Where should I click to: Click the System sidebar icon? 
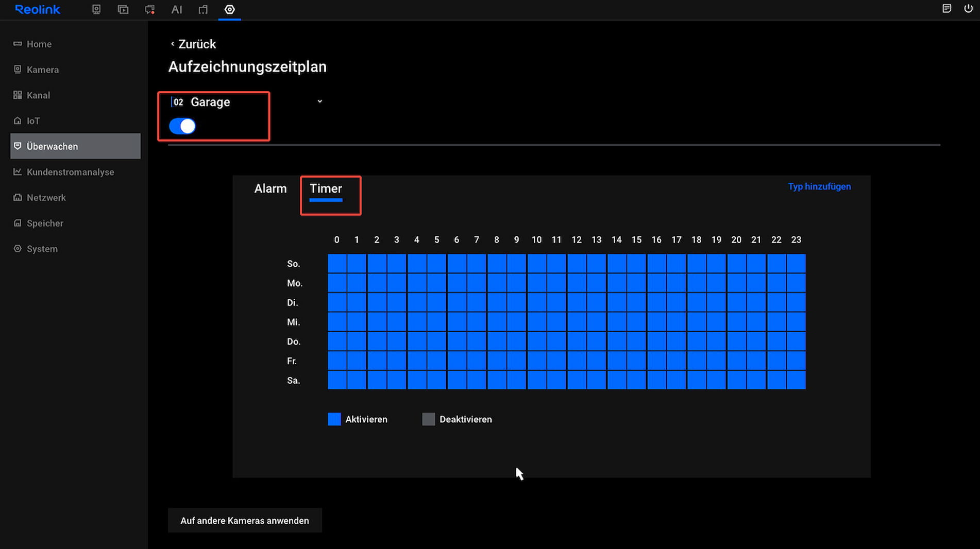click(18, 248)
